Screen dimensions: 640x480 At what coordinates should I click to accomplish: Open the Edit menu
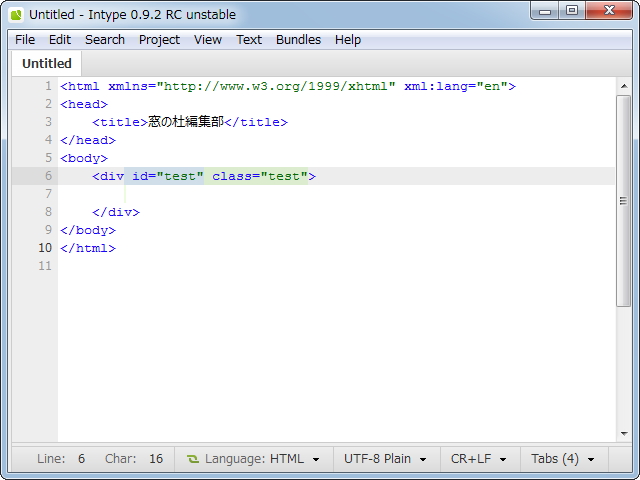60,40
